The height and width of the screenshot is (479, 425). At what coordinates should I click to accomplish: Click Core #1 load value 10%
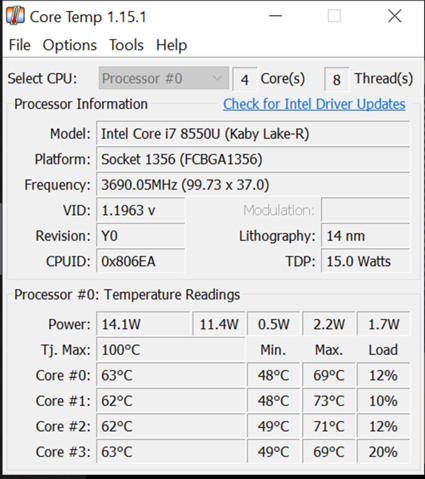(x=383, y=401)
